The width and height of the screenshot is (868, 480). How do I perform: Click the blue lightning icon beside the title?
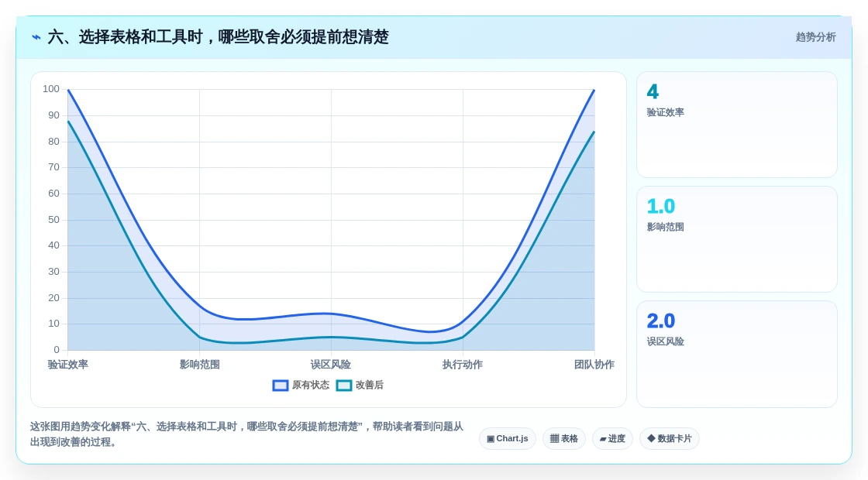[36, 37]
